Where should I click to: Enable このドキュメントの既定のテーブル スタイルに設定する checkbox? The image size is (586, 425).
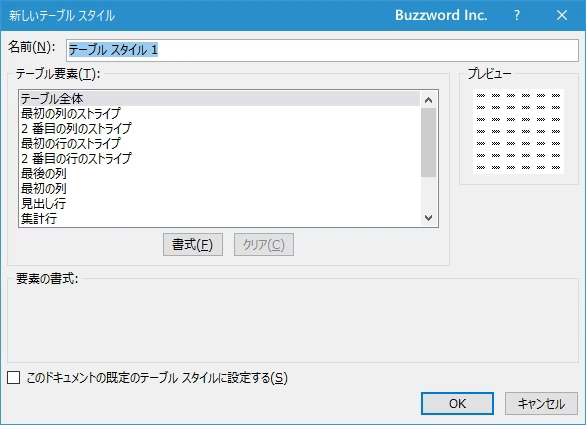pyautogui.click(x=14, y=378)
